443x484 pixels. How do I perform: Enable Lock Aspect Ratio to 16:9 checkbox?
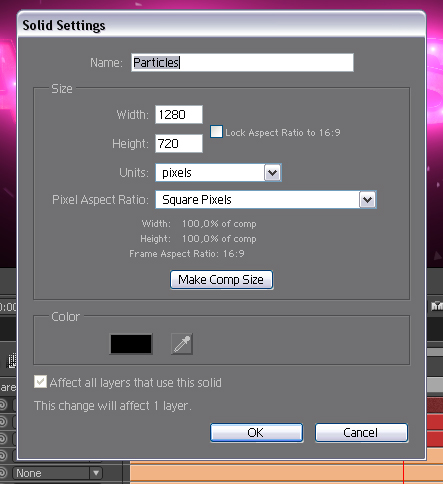point(216,132)
